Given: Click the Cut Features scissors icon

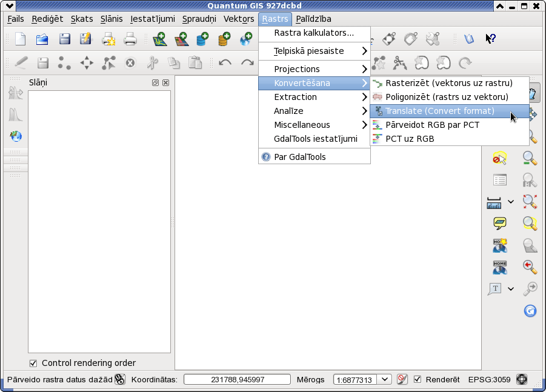Looking at the screenshot, I should pos(152,63).
